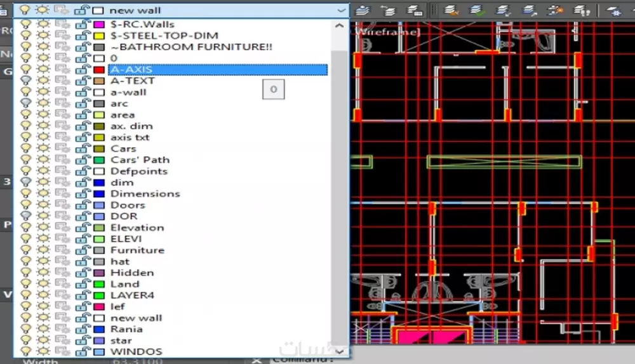Select the ~BATHROOM FURNITURE!! layer

192,47
